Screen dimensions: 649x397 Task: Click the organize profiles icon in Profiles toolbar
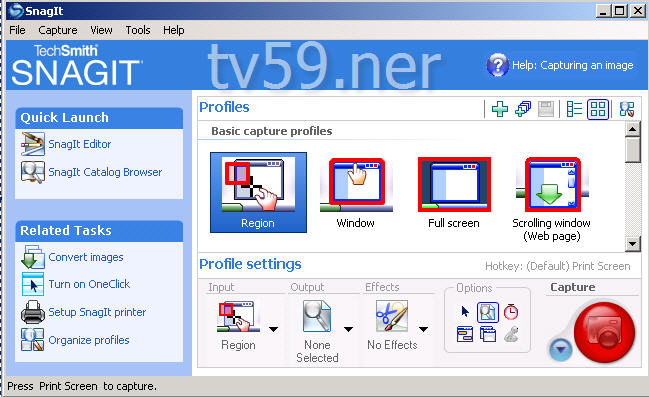point(627,109)
